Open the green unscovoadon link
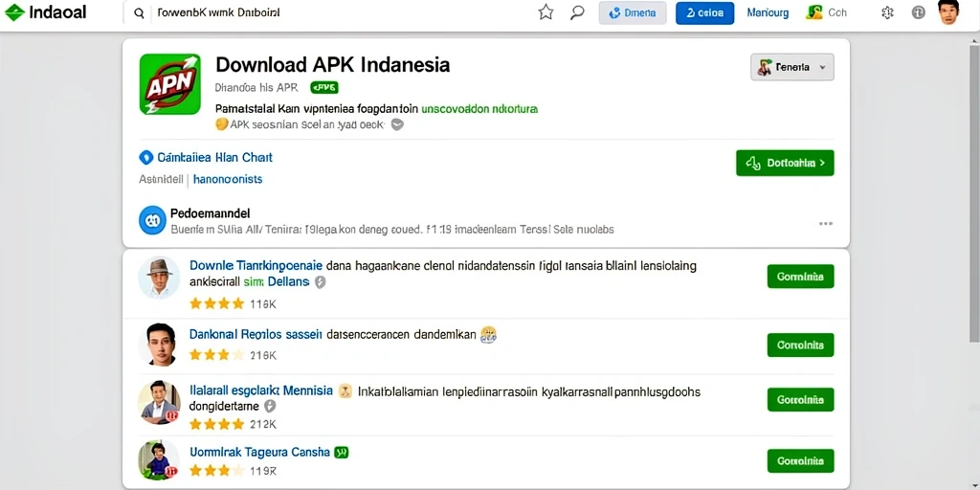 [x=479, y=108]
